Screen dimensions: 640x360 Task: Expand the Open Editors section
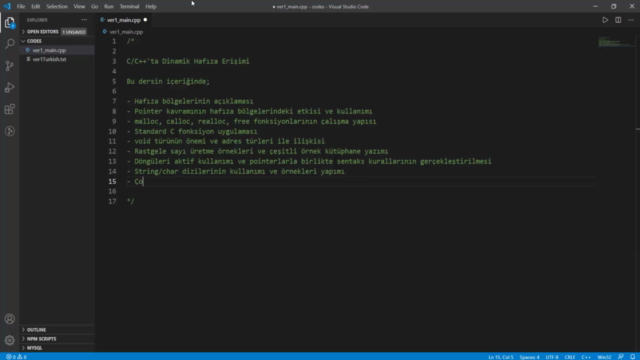[42, 32]
